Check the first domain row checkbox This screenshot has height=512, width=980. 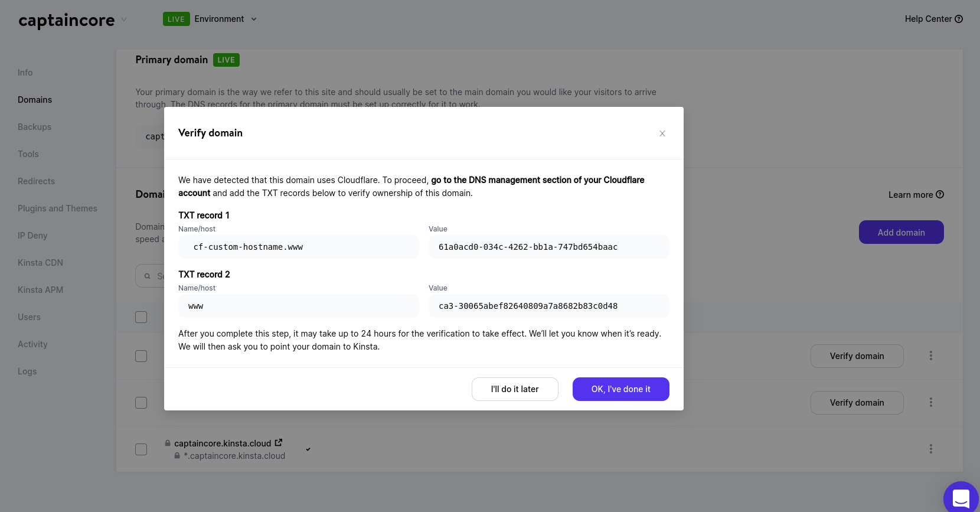point(141,356)
